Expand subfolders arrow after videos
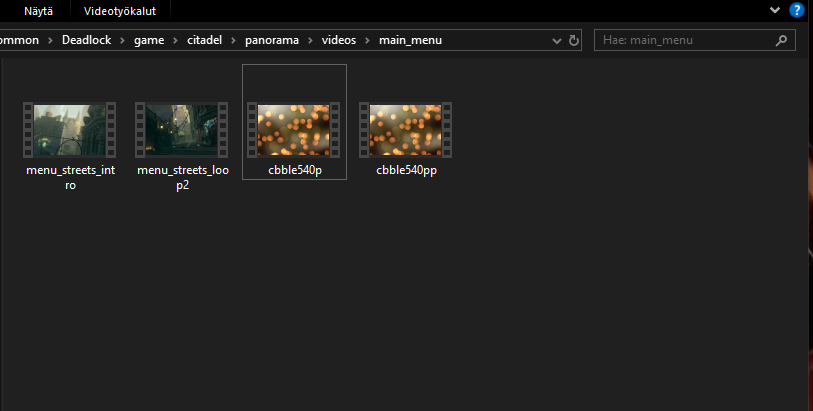The width and height of the screenshot is (813, 411). click(368, 40)
